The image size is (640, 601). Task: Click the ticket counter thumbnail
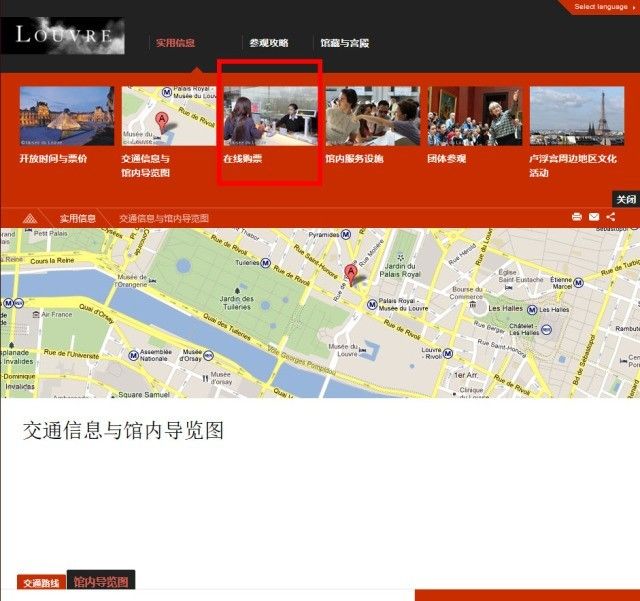tap(271, 116)
